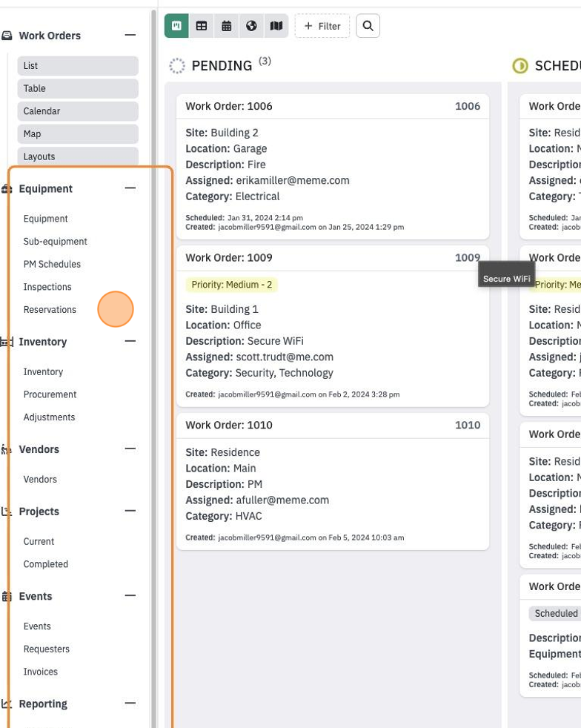
Task: Click the 1010 number in card header
Action: [468, 426]
